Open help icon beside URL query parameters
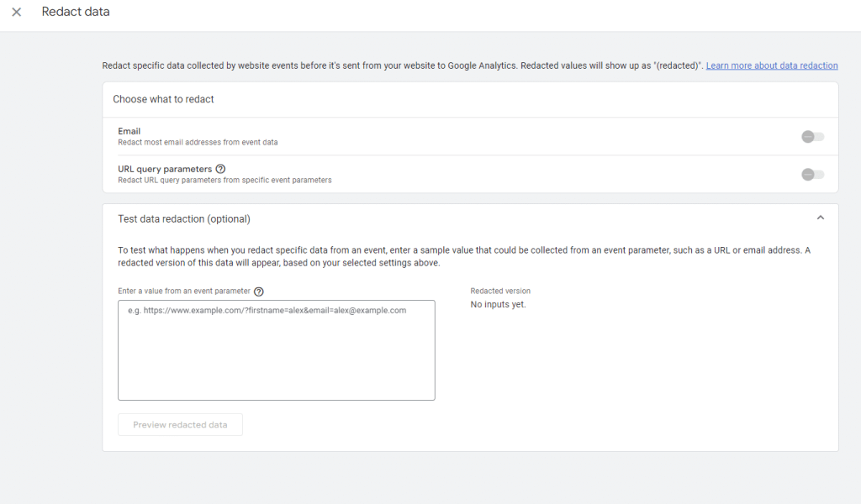 pyautogui.click(x=220, y=169)
